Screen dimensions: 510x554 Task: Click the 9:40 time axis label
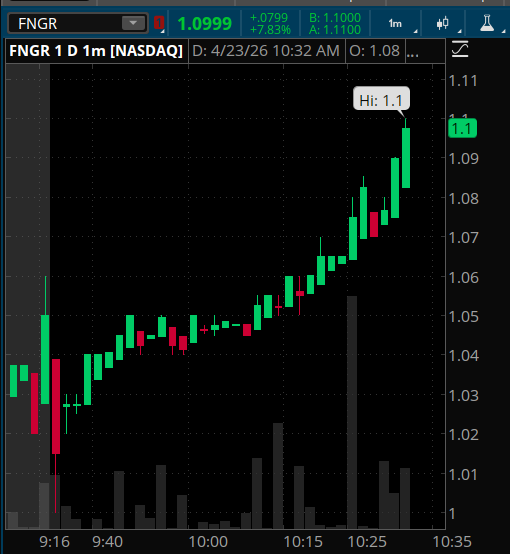[x=107, y=542]
